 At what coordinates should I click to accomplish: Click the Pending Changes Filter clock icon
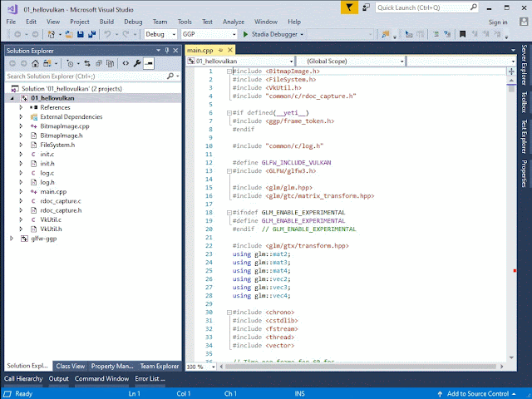[70, 63]
